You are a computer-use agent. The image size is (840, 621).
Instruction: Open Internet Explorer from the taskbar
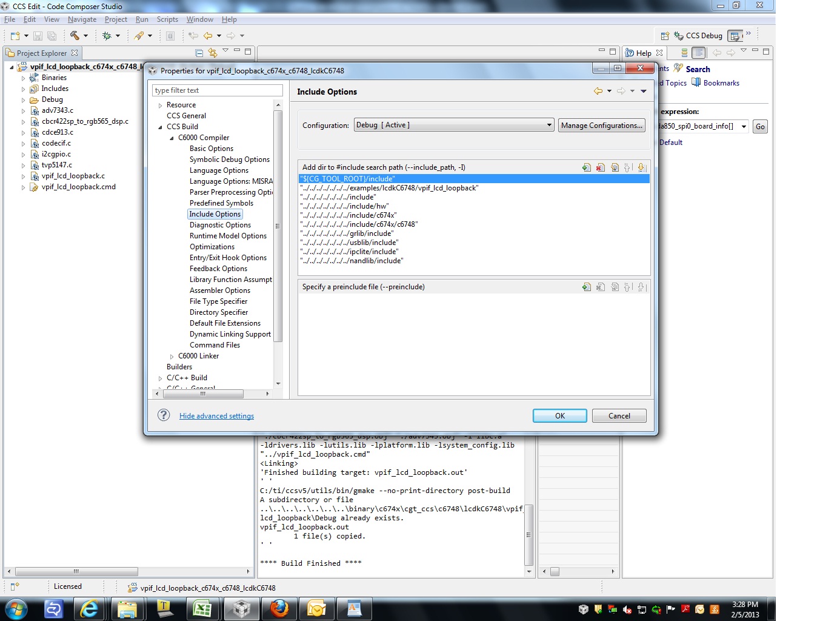pyautogui.click(x=89, y=609)
